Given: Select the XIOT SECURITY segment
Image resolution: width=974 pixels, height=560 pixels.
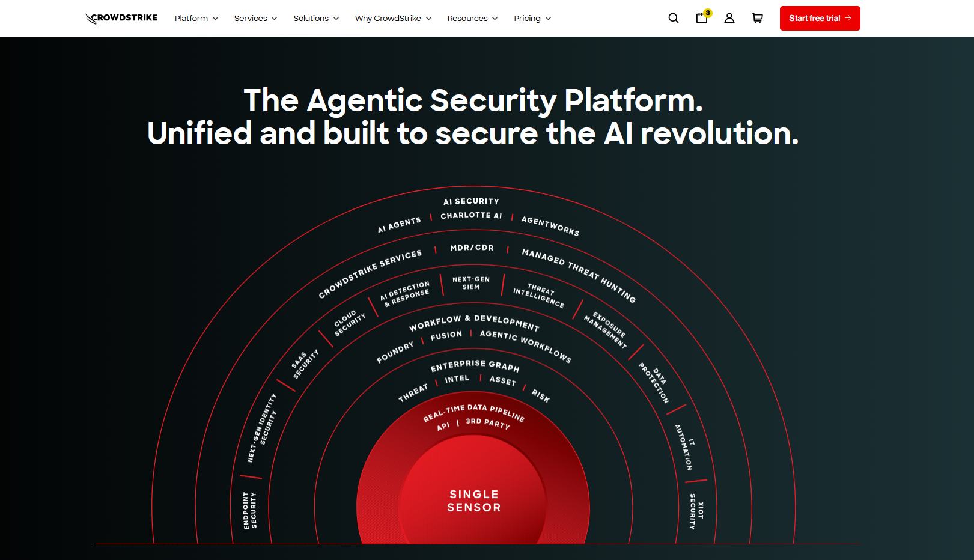Looking at the screenshot, I should [696, 511].
